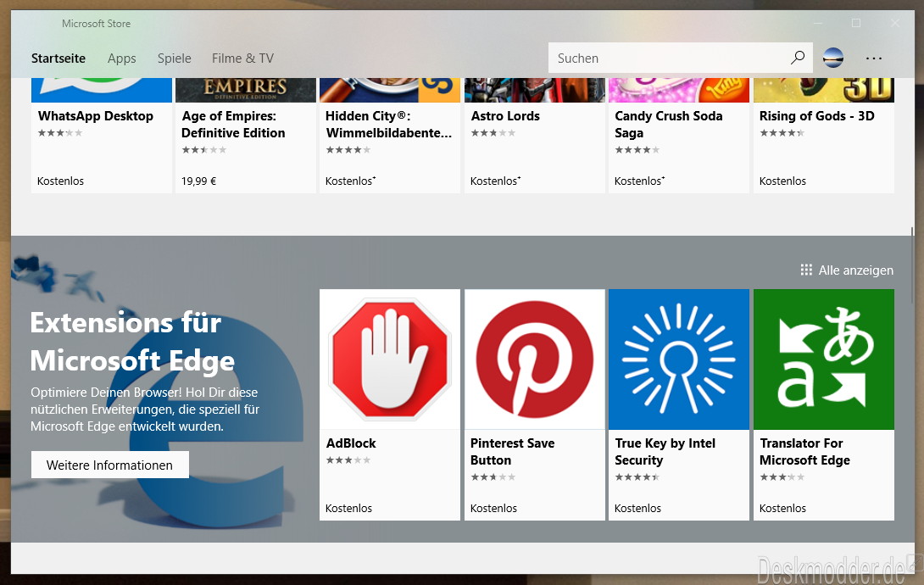Screen dimensions: 924x585
Task: Maximize the Microsoft Store window
Action: (855, 23)
